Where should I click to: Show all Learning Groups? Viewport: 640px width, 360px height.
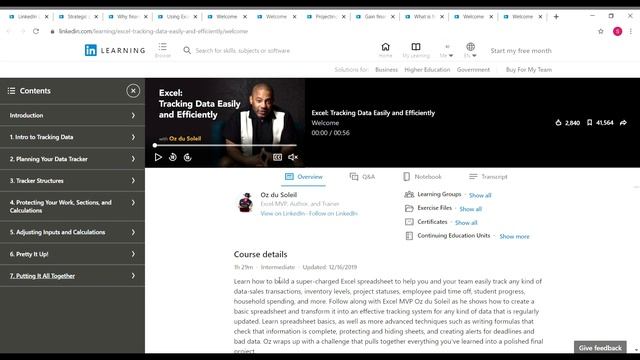coord(480,195)
